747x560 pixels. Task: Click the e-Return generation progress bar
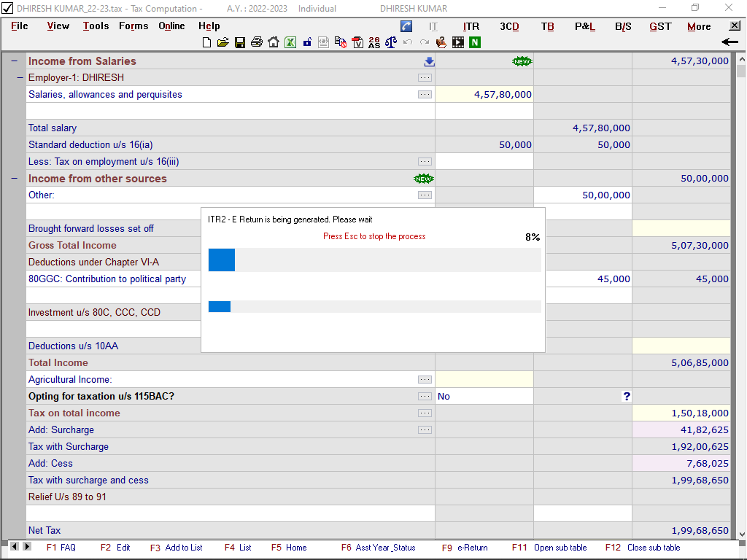point(374,260)
